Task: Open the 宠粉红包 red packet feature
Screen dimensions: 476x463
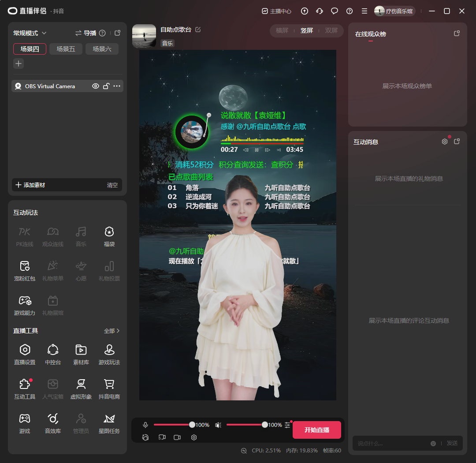Action: pos(25,271)
